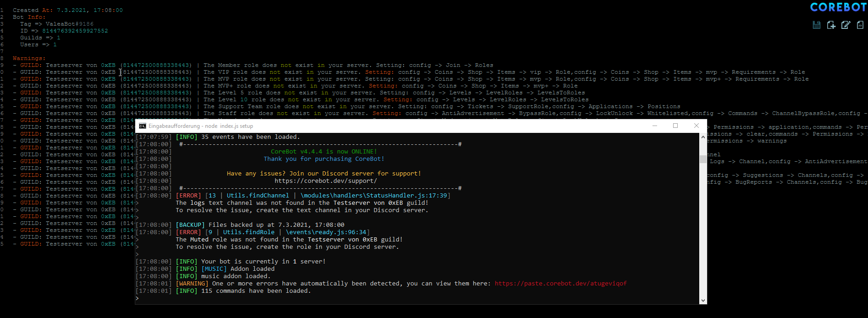Click the console scrollbar down arrow

pyautogui.click(x=703, y=301)
